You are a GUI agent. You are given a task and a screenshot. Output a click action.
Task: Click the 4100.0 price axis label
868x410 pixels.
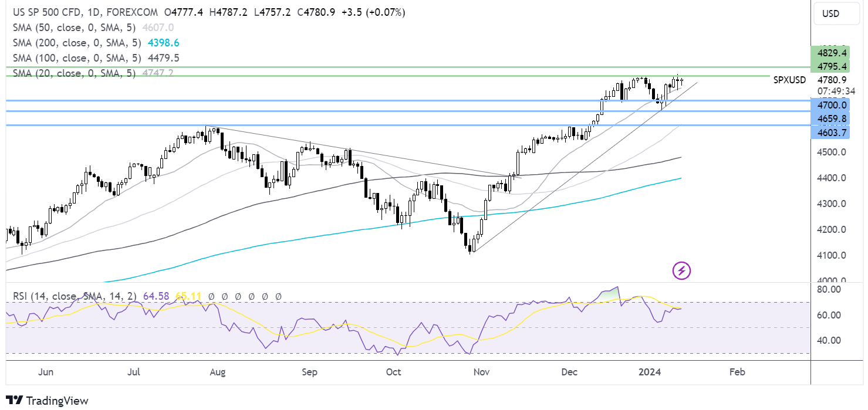pyautogui.click(x=830, y=256)
